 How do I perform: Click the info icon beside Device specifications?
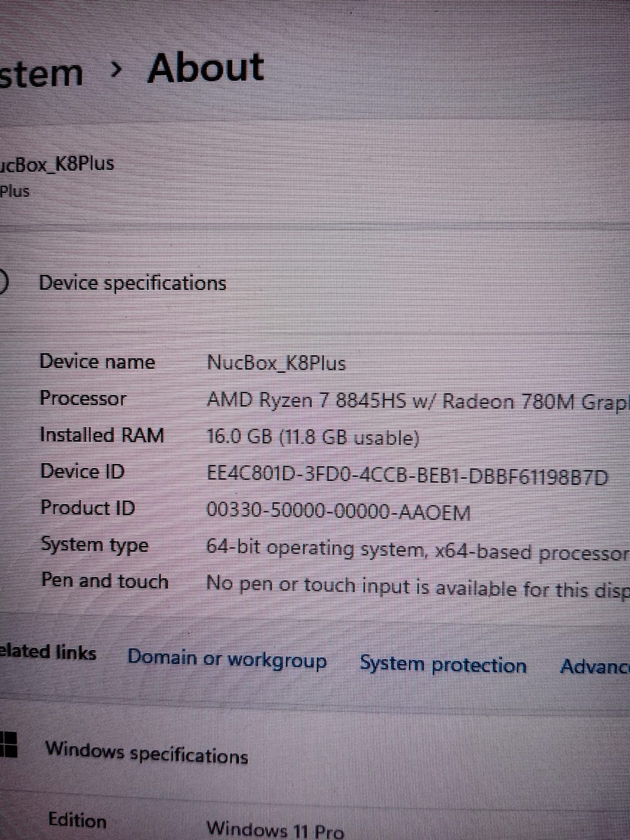pyautogui.click(x=3, y=281)
